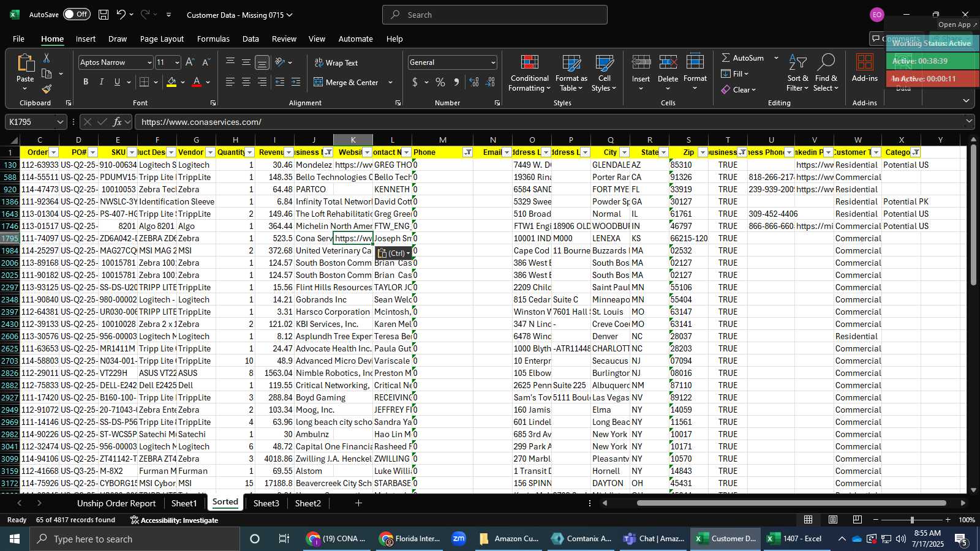
Task: Click the horizontal scrollbar thumb
Action: (791, 503)
